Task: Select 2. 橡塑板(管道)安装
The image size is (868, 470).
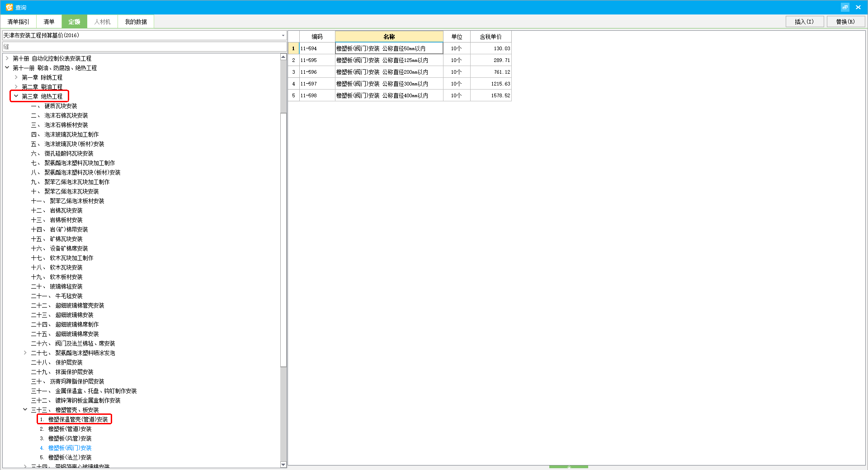Action: tap(66, 429)
